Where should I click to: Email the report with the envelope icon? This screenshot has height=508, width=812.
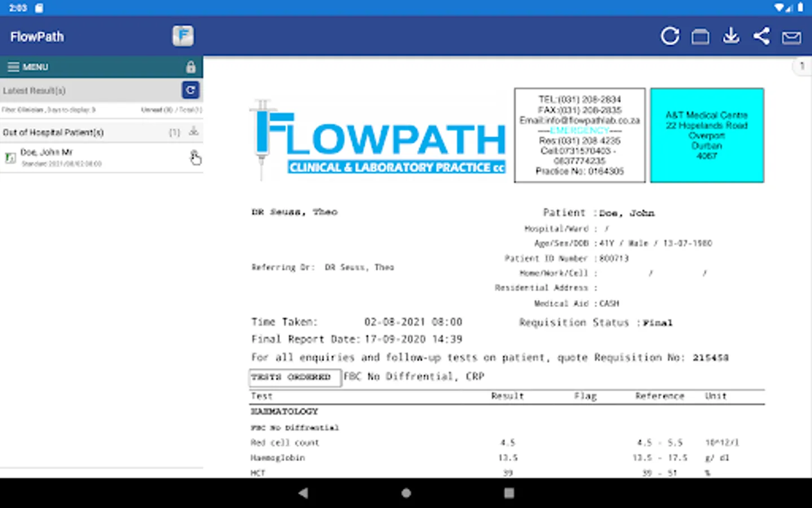pos(791,37)
